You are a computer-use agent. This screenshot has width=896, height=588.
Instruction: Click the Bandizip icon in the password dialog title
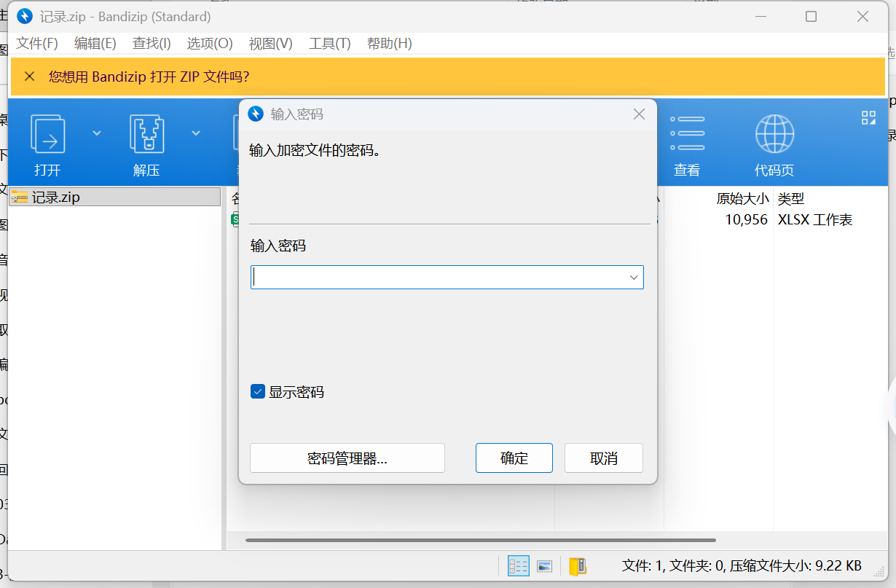click(256, 114)
